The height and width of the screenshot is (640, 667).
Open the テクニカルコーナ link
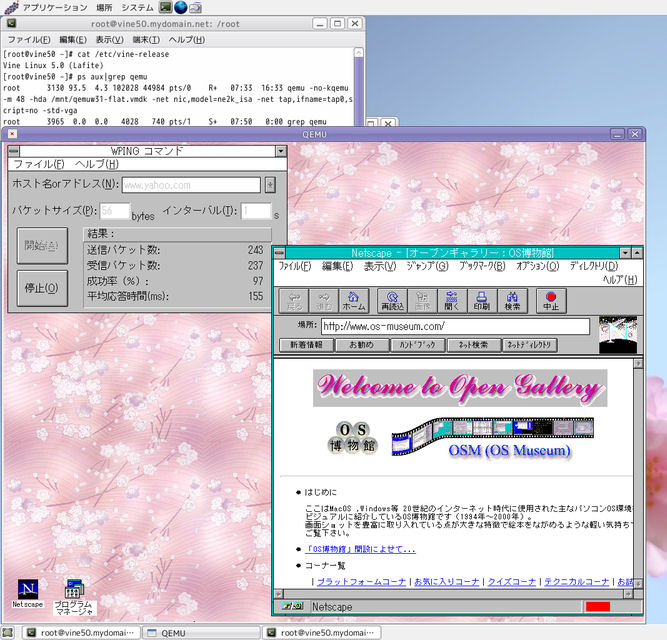(577, 581)
